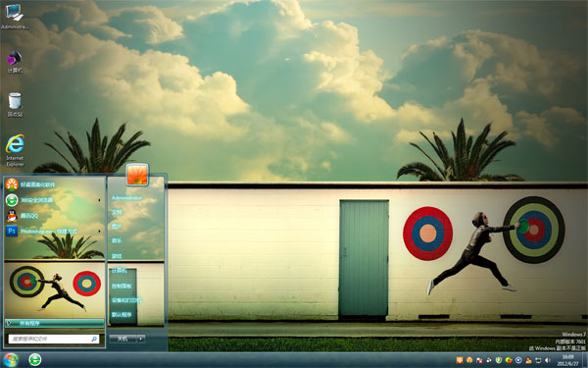Show 所有程序 all programs list
The height and width of the screenshot is (368, 588).
click(54, 323)
